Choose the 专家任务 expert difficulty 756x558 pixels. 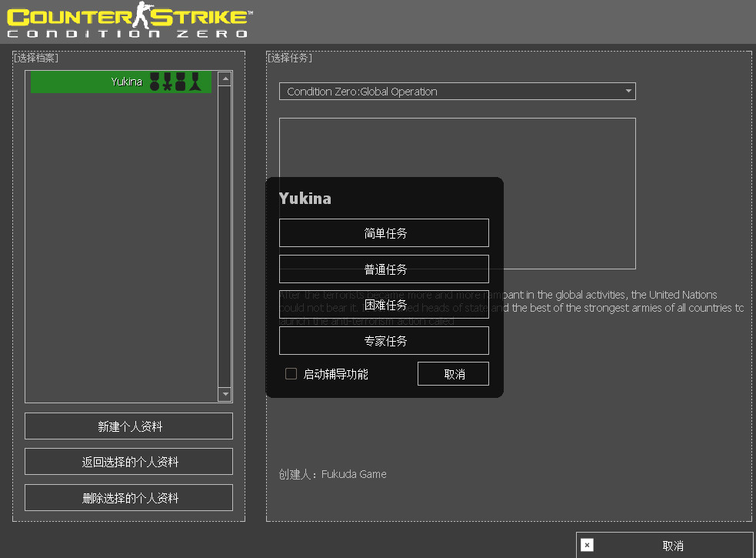coord(384,340)
